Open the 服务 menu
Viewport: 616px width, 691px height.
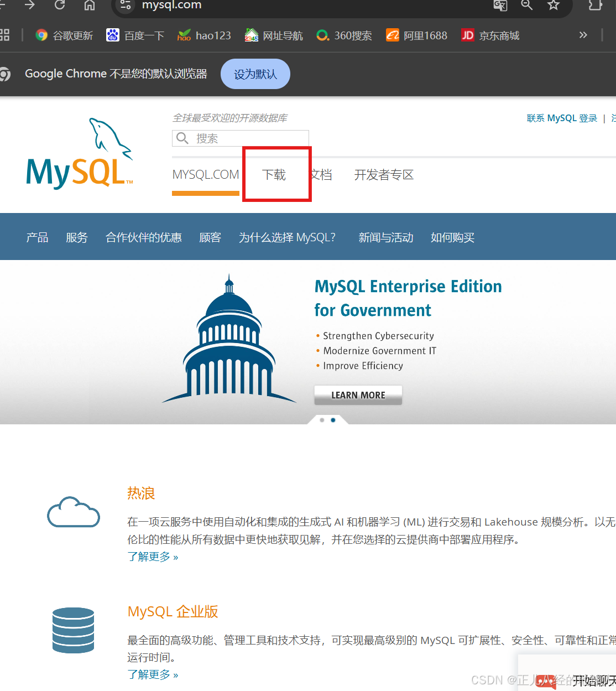(x=77, y=237)
